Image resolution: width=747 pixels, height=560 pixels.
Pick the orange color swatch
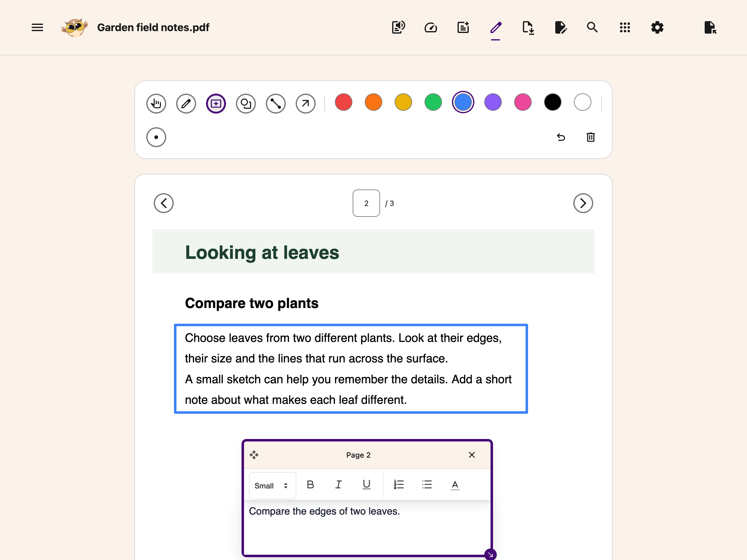374,102
